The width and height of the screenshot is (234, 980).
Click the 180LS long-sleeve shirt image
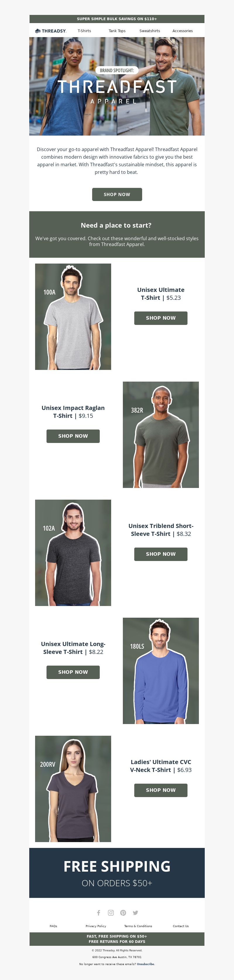tap(161, 671)
